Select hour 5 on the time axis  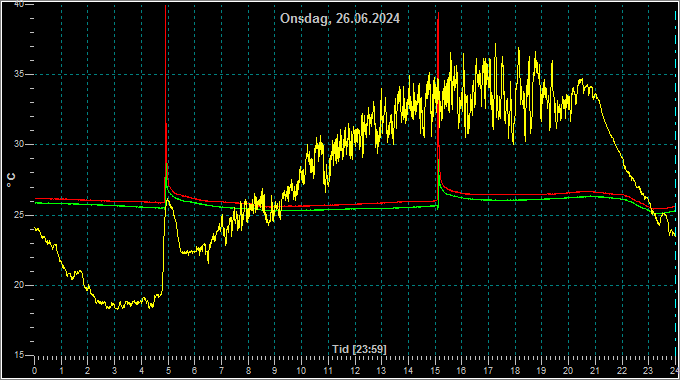[x=168, y=371]
